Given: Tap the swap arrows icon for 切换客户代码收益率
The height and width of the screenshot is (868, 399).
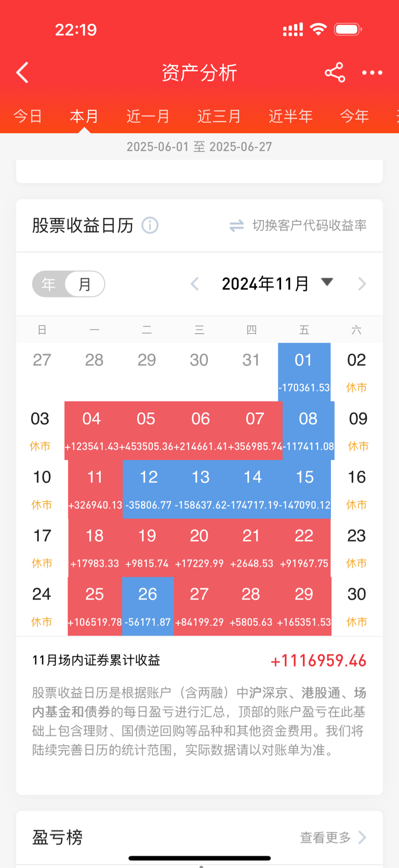Looking at the screenshot, I should pos(237,226).
